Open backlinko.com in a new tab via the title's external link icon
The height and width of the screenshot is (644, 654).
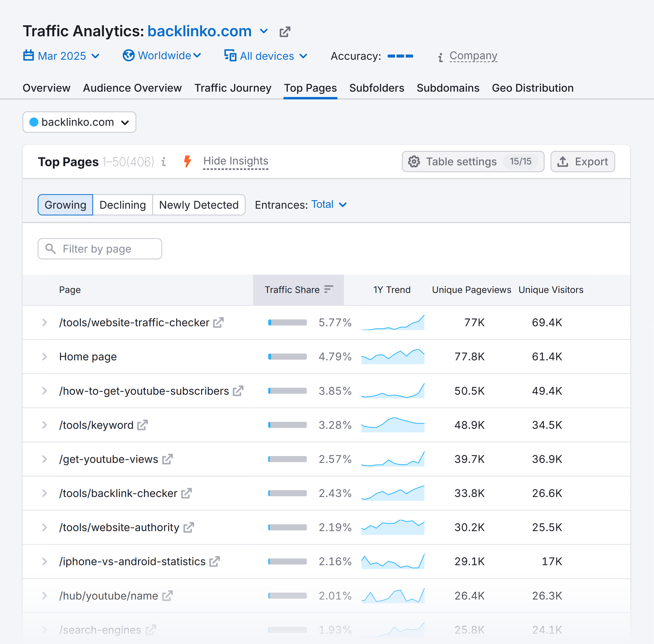pyautogui.click(x=285, y=32)
